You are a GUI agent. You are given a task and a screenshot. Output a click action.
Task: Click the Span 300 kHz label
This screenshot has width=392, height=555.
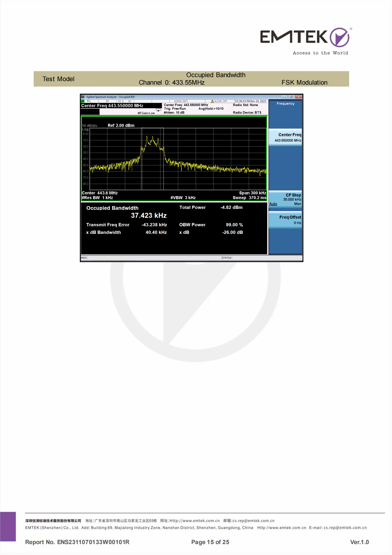253,193
